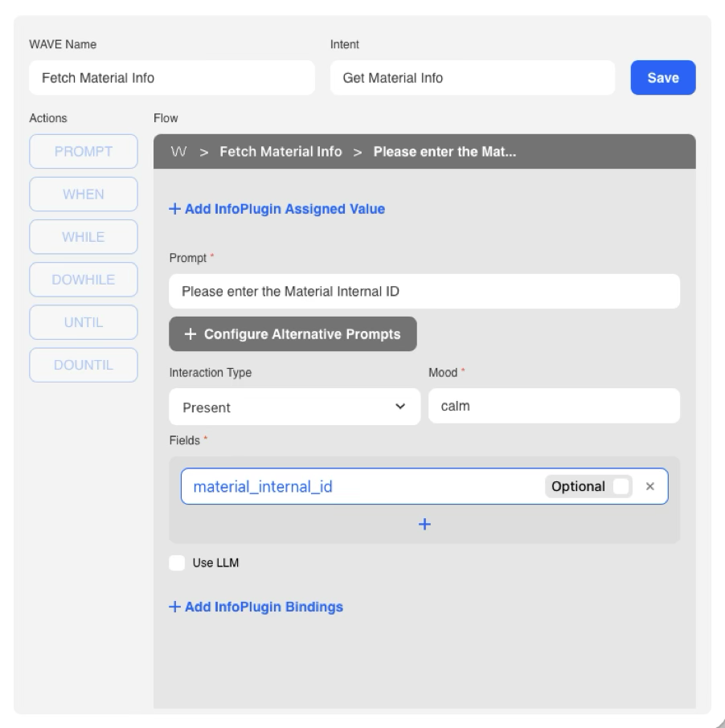
Task: Click the Fetch Material Info breadcrumb
Action: [x=281, y=152]
